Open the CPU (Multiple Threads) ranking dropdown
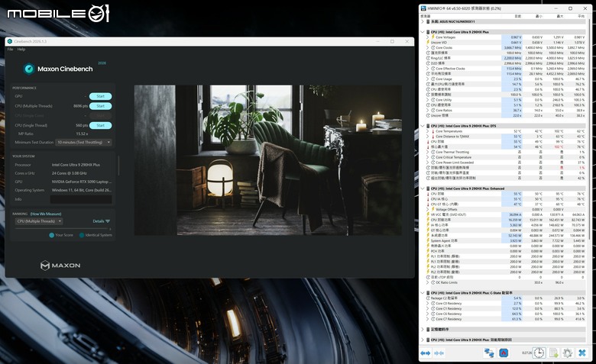 (39, 221)
